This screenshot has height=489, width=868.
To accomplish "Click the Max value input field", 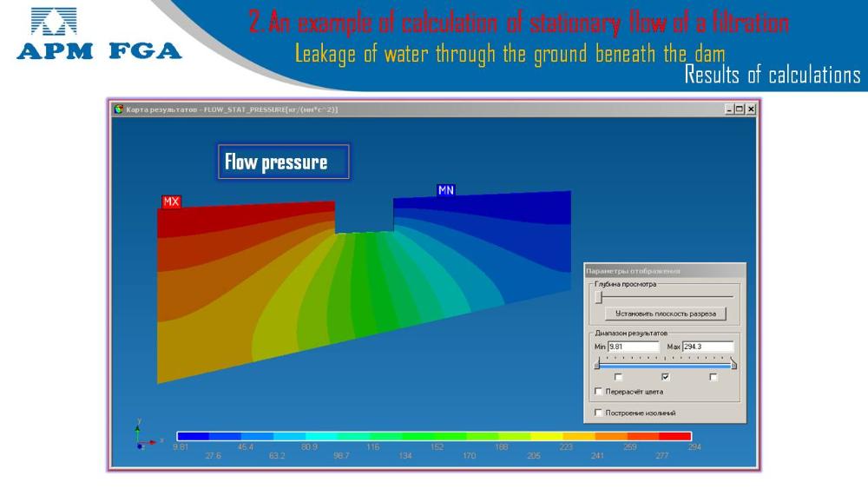I will pos(707,347).
